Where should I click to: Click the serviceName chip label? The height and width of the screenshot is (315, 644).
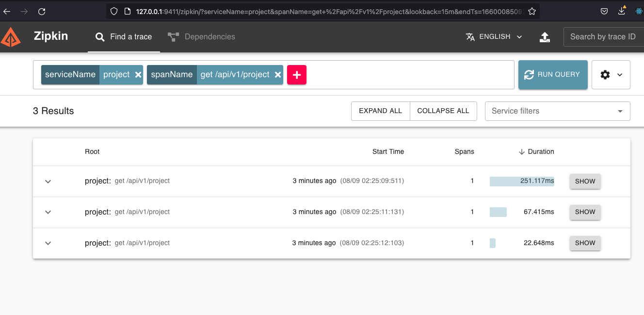point(70,75)
